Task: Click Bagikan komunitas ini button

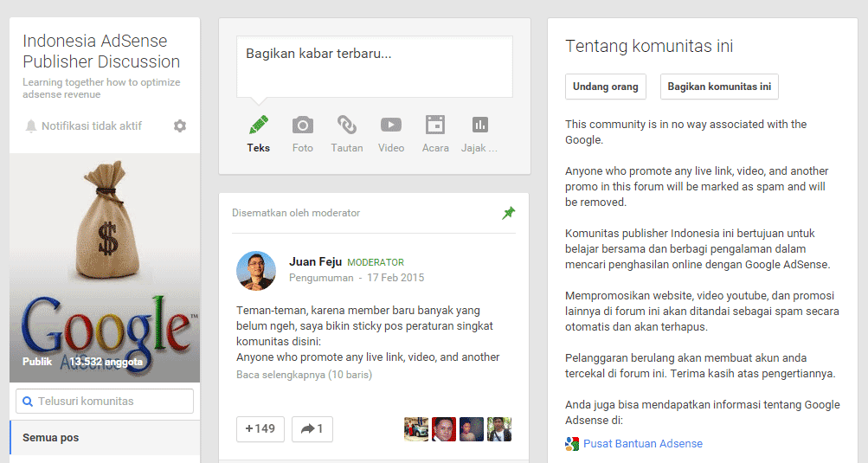Action: [x=719, y=87]
